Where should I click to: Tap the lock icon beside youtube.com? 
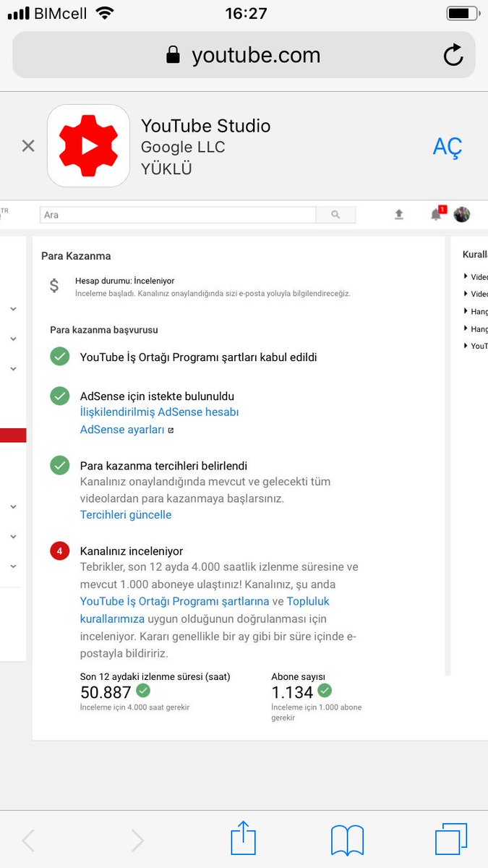[x=173, y=55]
